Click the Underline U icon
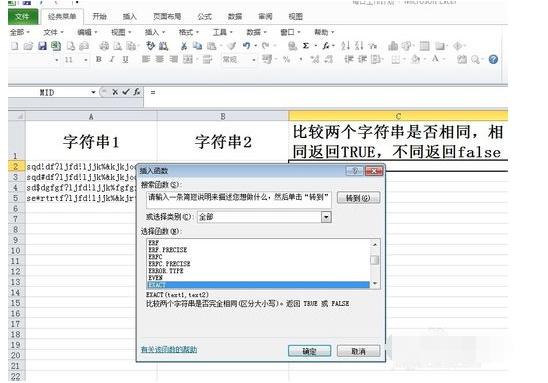The height and width of the screenshot is (383, 548). click(125, 59)
